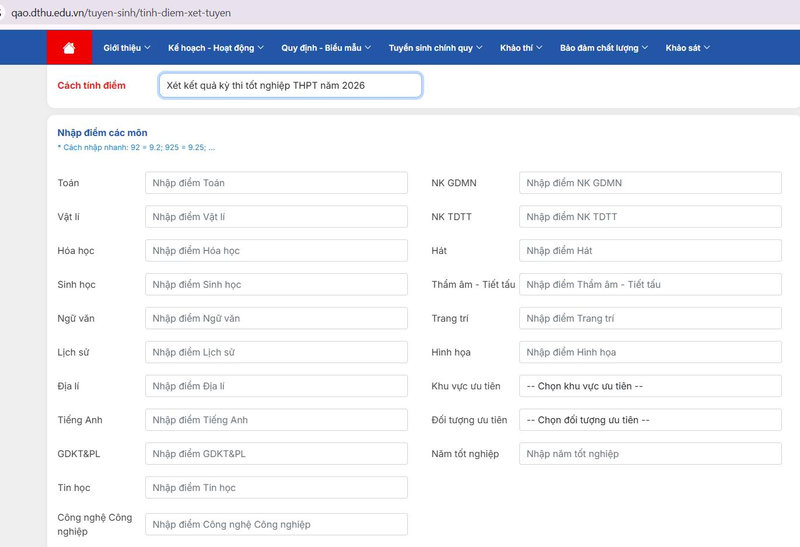Focus the Năm tốt nghiệp field

pos(650,454)
